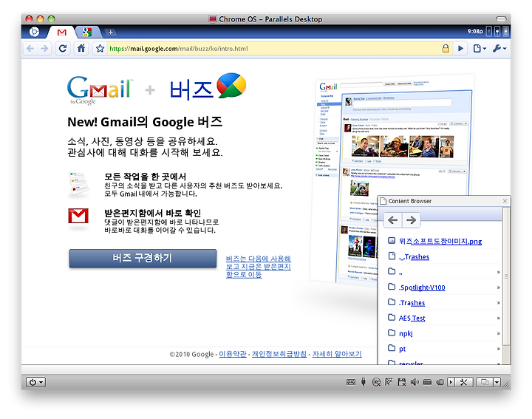Open the Chrome OS launcher circle icon
The image size is (532, 419).
(x=34, y=32)
